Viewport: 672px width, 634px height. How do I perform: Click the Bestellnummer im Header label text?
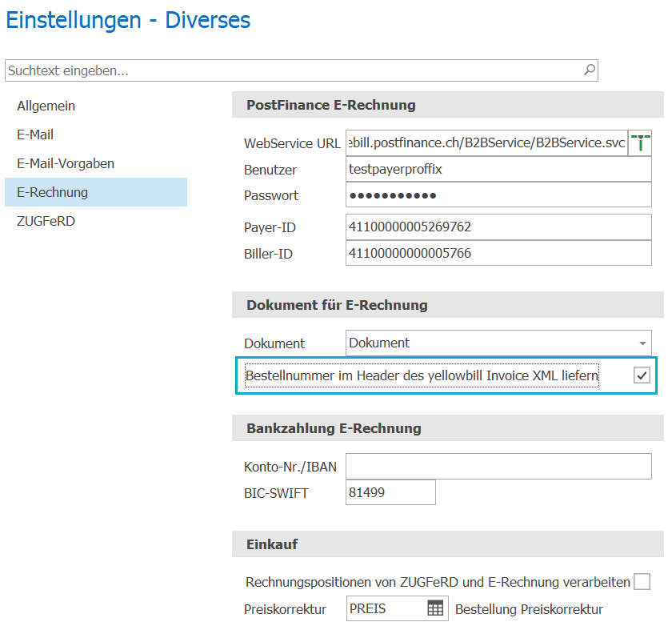coord(422,375)
